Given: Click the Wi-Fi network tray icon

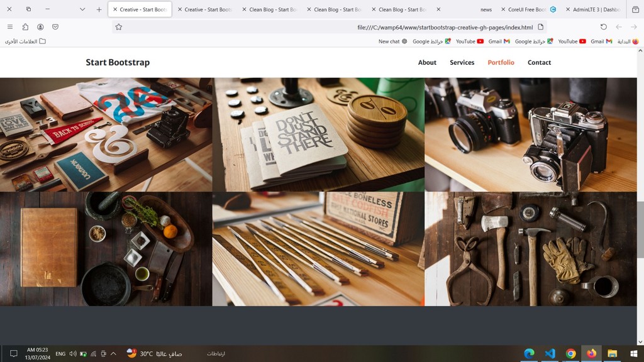Looking at the screenshot, I should click(93, 354).
